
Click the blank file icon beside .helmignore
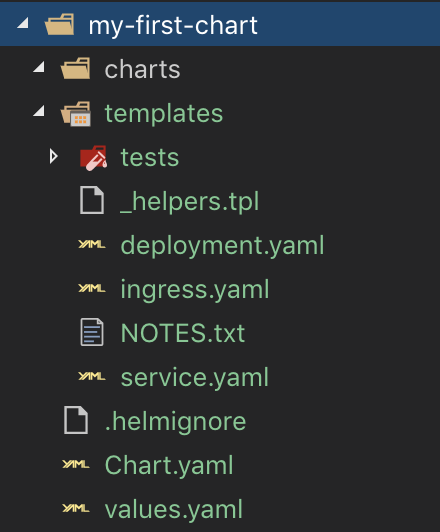click(x=76, y=420)
